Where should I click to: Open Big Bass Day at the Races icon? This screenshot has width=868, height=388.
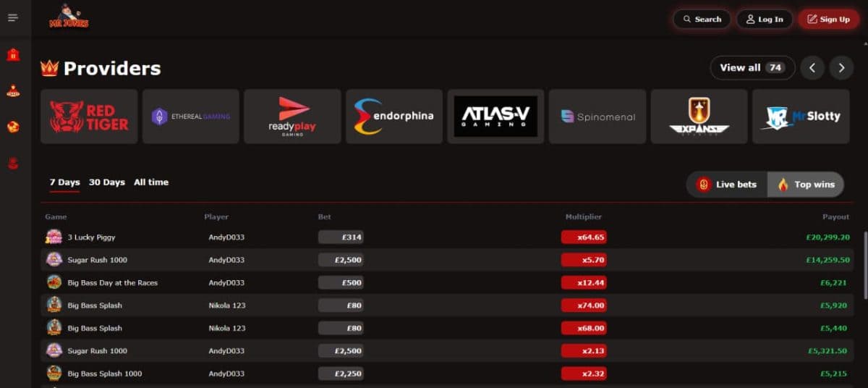[x=54, y=282]
